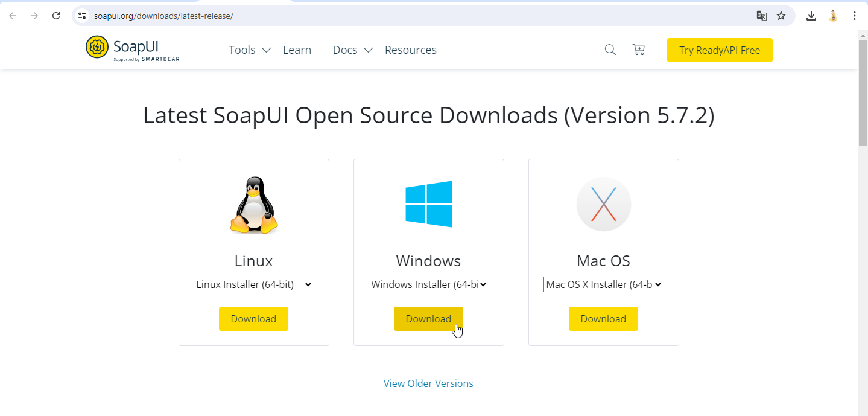Viewport: 868px width, 416px height.
Task: Open the browser downloads icon
Action: pyautogui.click(x=811, y=16)
